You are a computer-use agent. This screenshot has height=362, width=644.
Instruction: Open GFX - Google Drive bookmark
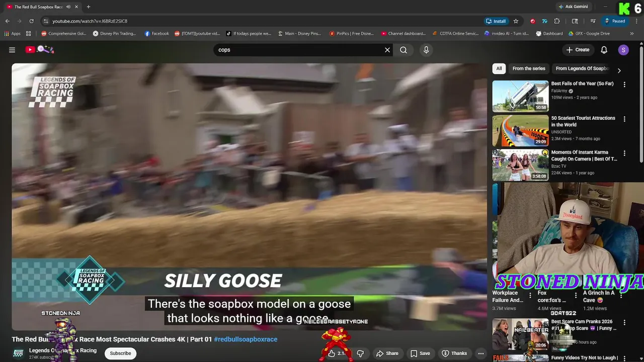(589, 34)
